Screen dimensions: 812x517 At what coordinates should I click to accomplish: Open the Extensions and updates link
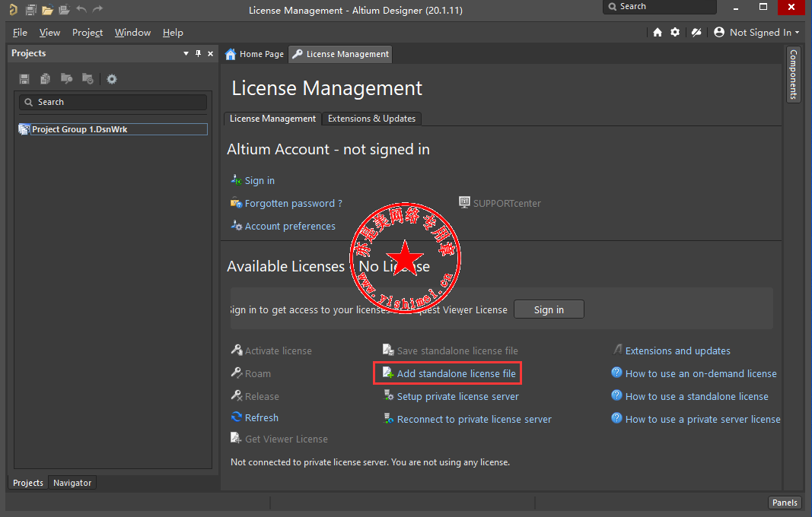click(x=678, y=351)
